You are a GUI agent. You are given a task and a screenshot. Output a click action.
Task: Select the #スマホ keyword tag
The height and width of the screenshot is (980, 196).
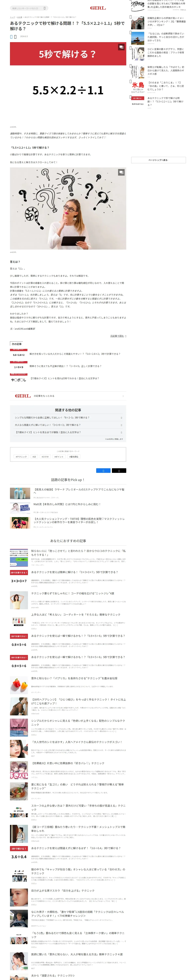(x=45, y=457)
